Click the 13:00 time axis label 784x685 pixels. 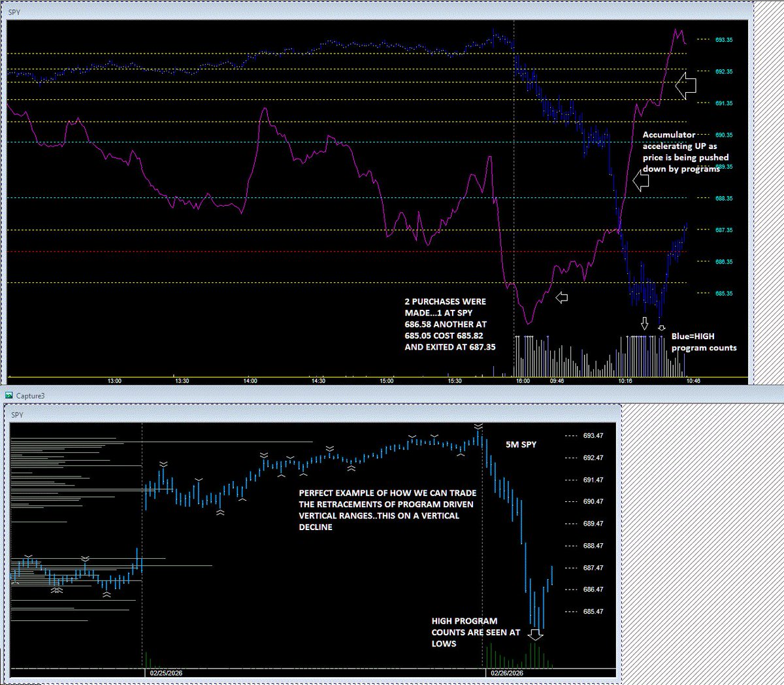tap(114, 380)
